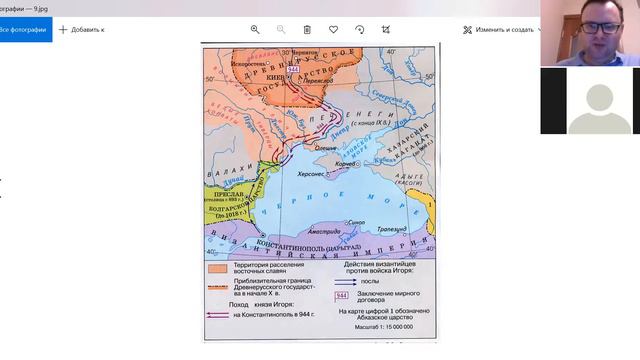Click the 9.jpg window title text
The height and width of the screenshot is (360, 640).
click(x=24, y=8)
